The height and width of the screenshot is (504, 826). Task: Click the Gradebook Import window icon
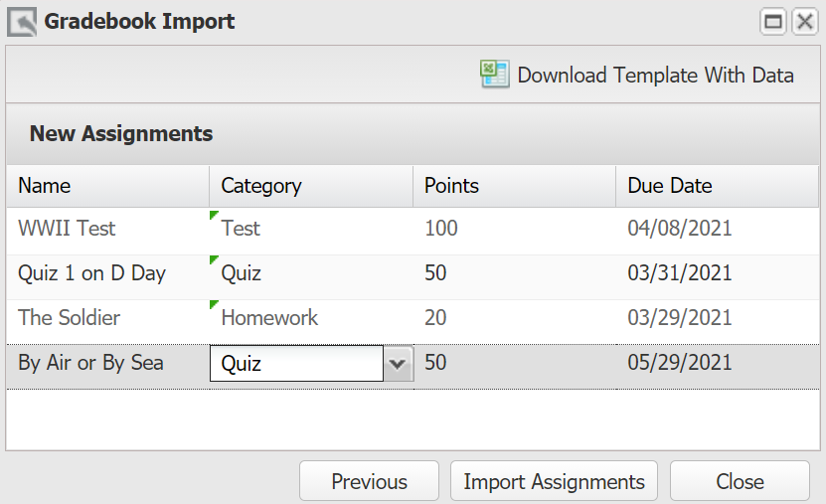(x=22, y=22)
